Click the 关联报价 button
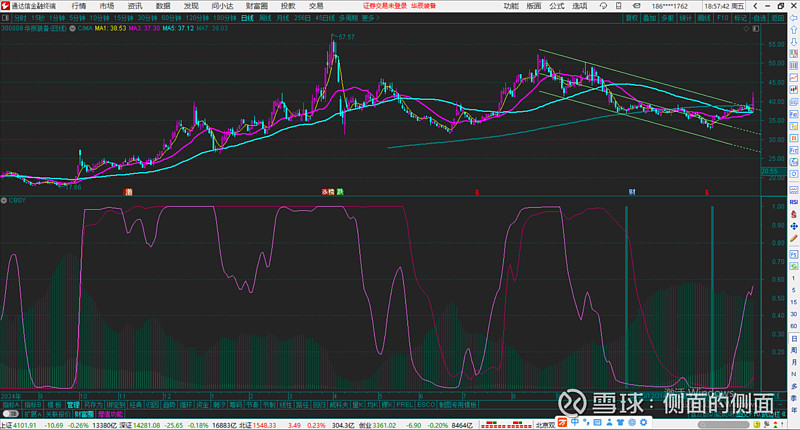Screen dimensions: 800x430 58,414
